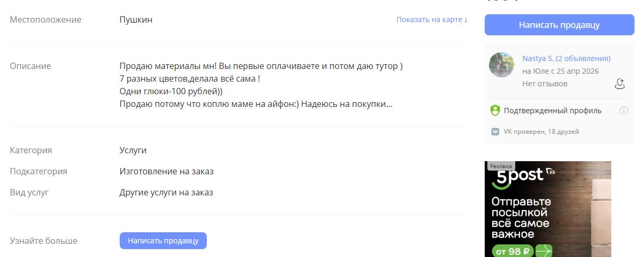Screen dimensions: 644x257
Task: Open the Услуги category
Action: point(133,150)
